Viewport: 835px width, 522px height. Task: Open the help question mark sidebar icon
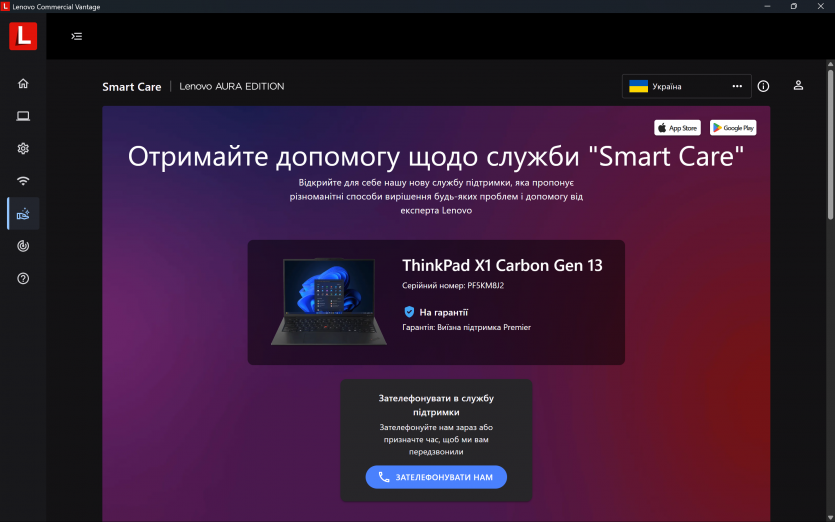[23, 279]
